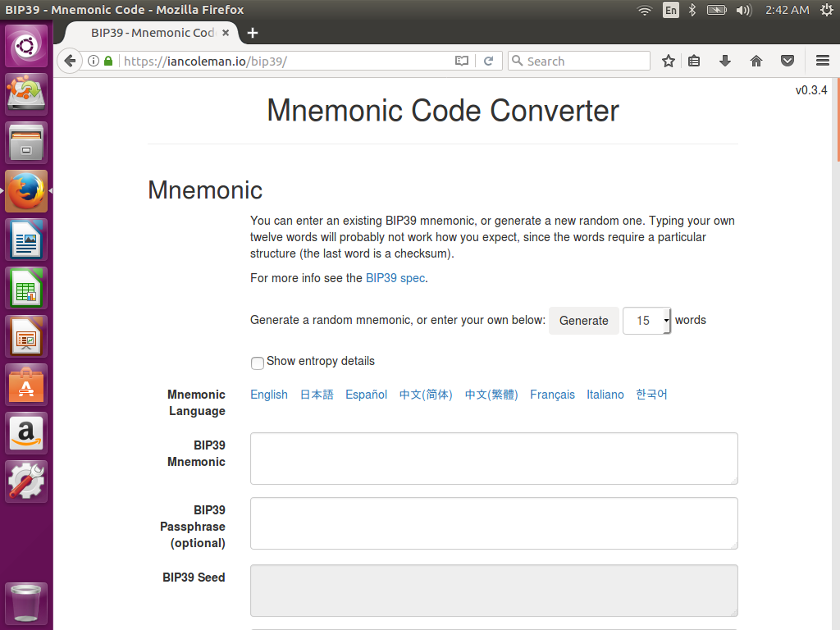Open the BIP39 spec link
The height and width of the screenshot is (630, 840).
[x=395, y=278]
